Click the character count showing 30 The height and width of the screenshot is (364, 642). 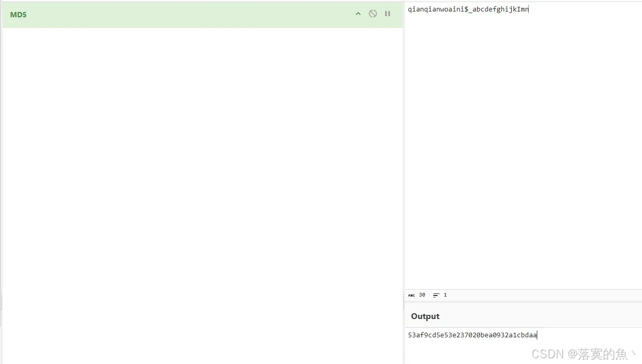pos(422,295)
